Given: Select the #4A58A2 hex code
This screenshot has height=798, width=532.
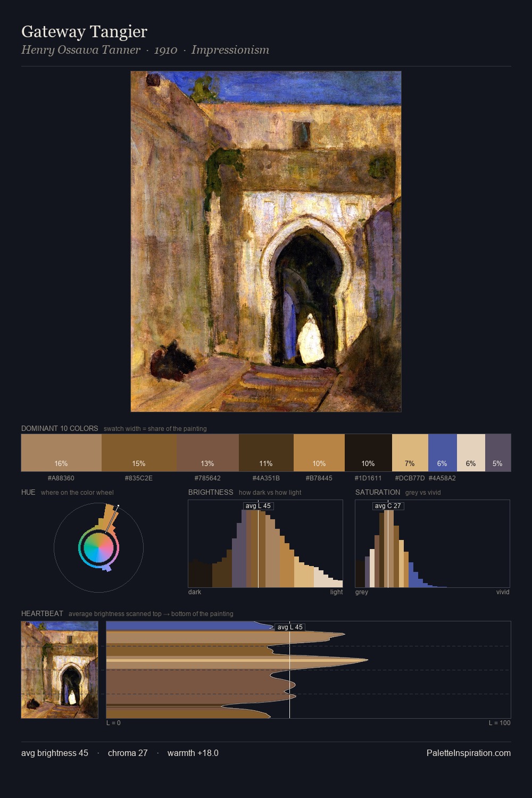Looking at the screenshot, I should tap(442, 478).
